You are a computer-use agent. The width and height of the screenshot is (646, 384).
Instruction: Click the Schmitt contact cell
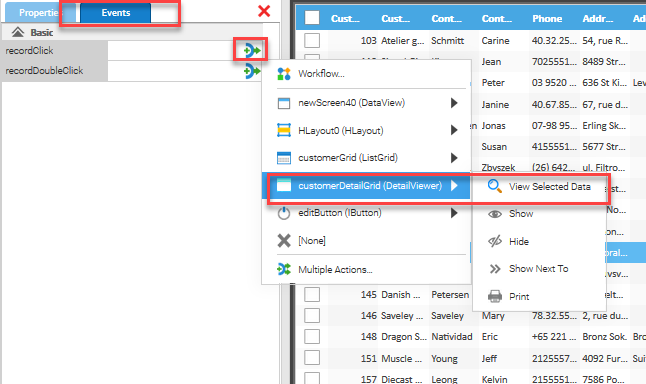pos(447,41)
